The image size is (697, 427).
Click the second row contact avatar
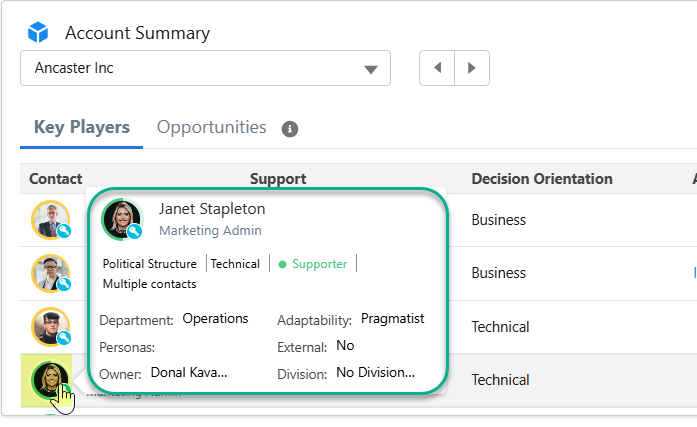click(x=50, y=273)
